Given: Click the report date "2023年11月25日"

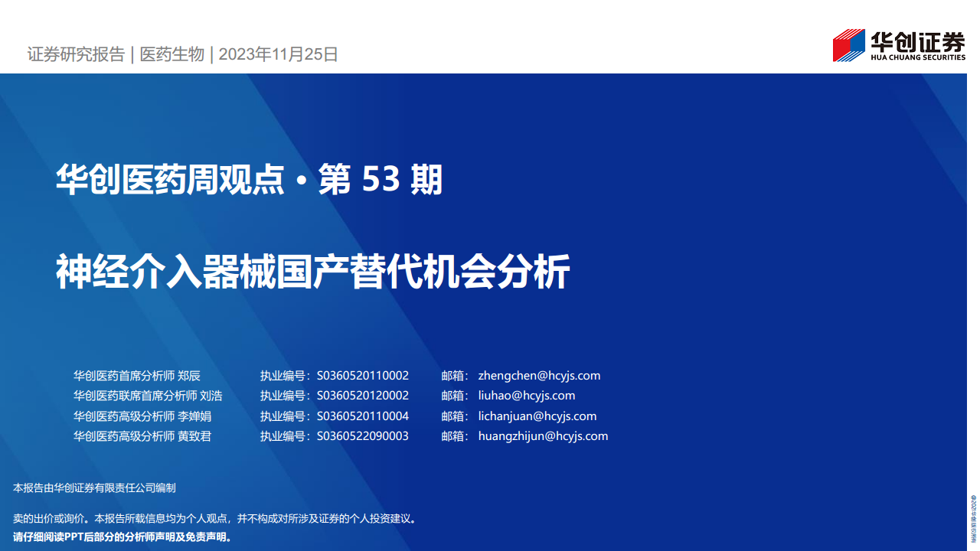Looking at the screenshot, I should [x=279, y=54].
